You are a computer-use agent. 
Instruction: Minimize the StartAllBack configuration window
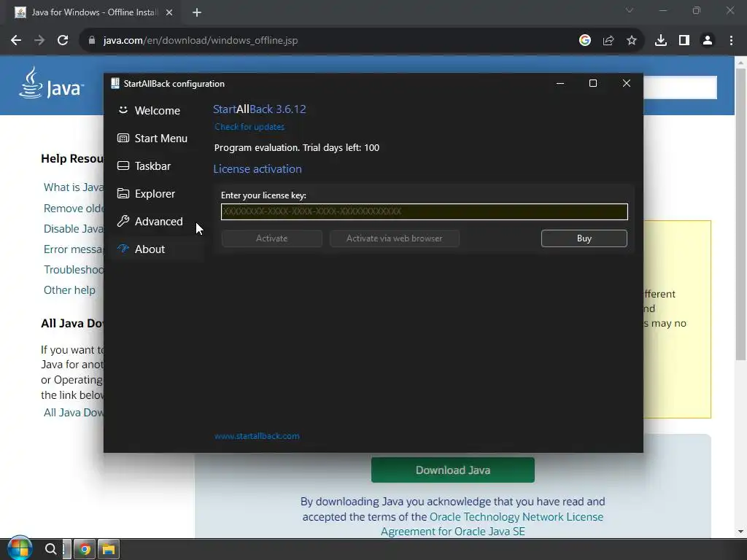pyautogui.click(x=560, y=83)
